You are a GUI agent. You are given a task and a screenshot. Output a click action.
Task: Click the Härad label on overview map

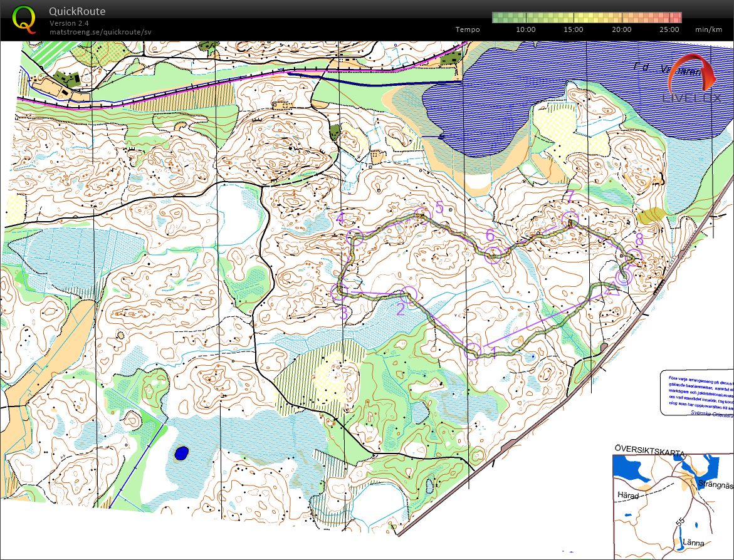point(627,495)
